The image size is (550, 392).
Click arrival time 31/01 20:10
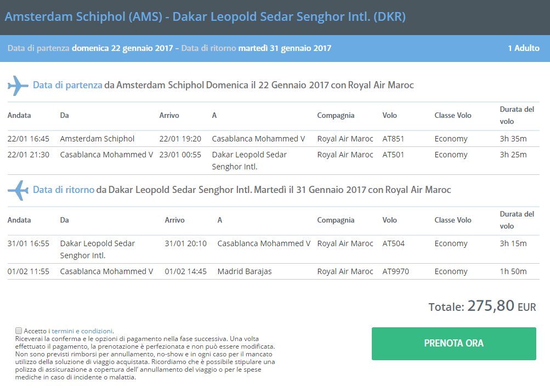[x=186, y=243]
